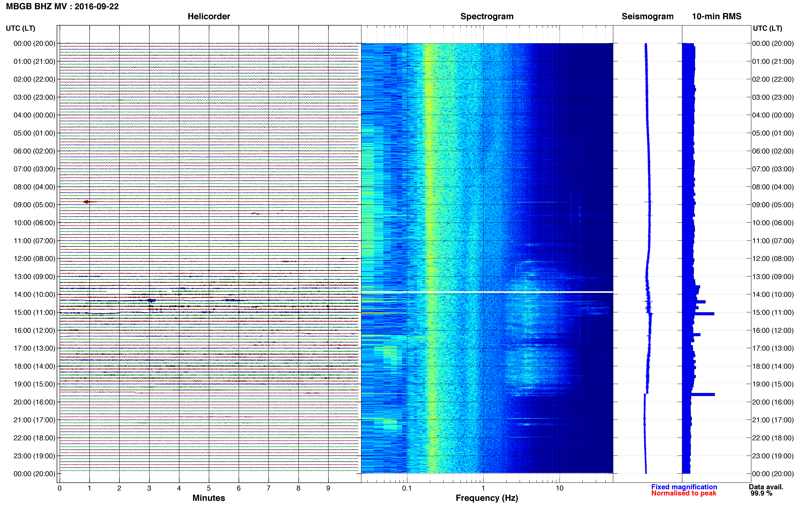
Task: Click the right-axis time label 19:00 (15:00)
Action: click(773, 384)
